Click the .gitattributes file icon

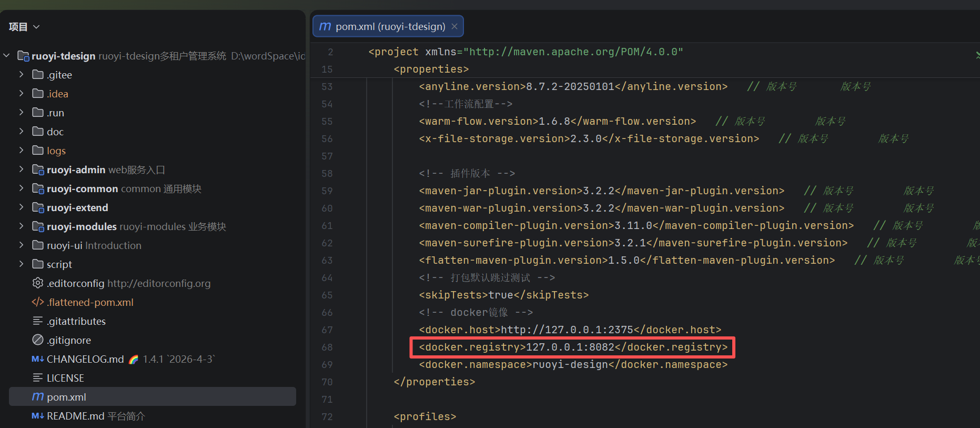point(38,321)
